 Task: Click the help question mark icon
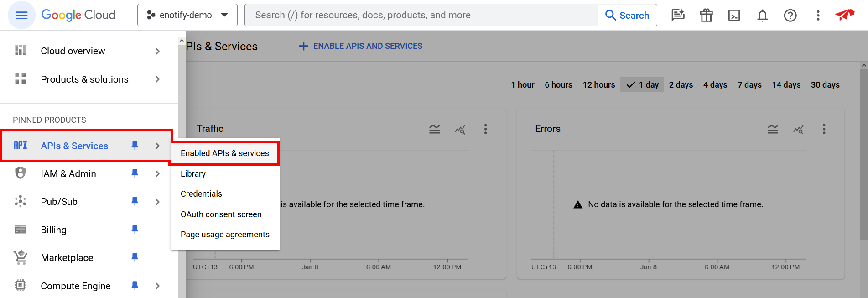[x=790, y=16]
